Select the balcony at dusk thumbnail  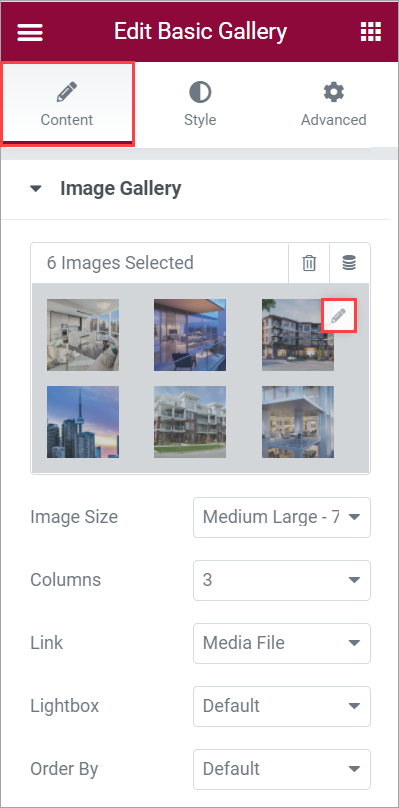190,334
